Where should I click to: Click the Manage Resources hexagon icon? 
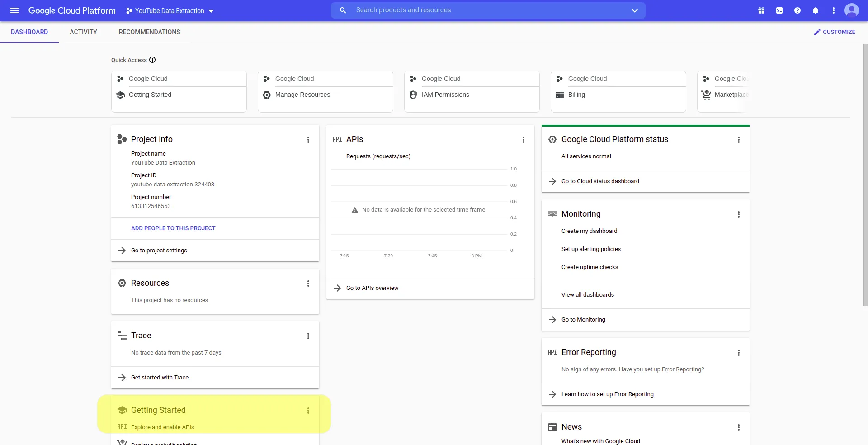pos(267,95)
